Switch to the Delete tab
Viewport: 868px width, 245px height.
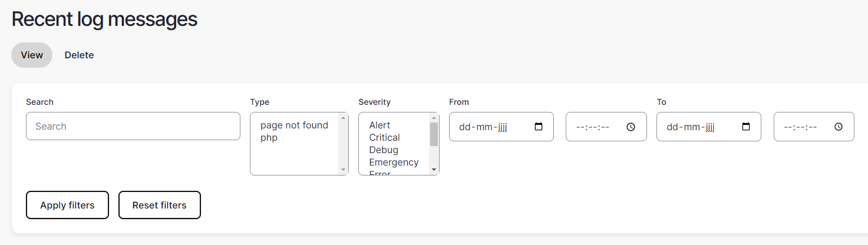pyautogui.click(x=79, y=55)
